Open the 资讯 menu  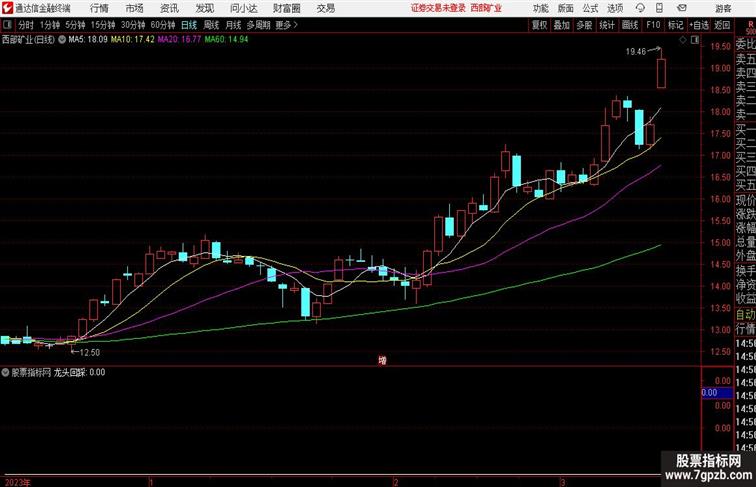(x=169, y=8)
